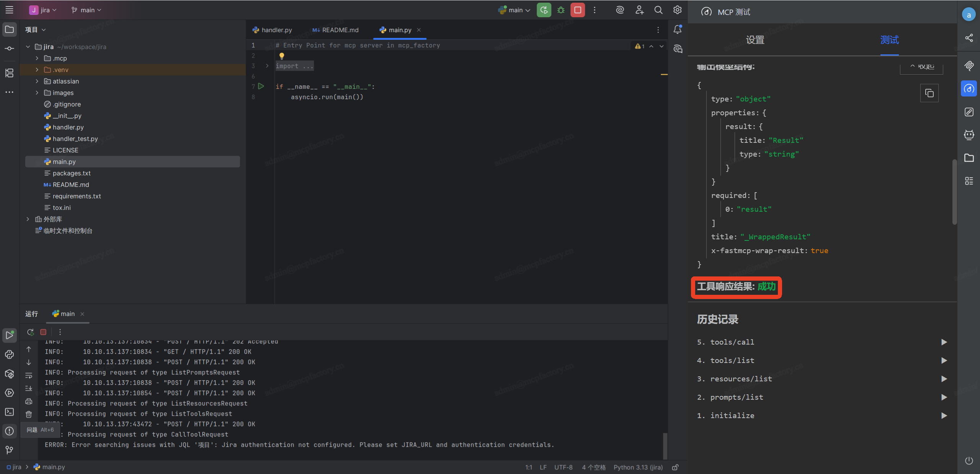
Task: Expand history entry 5 tools/call
Action: click(944, 342)
